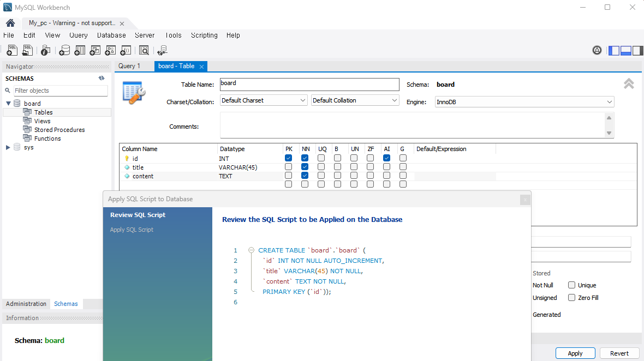644x361 pixels.
Task: Check UQ for the title column
Action: point(321,166)
